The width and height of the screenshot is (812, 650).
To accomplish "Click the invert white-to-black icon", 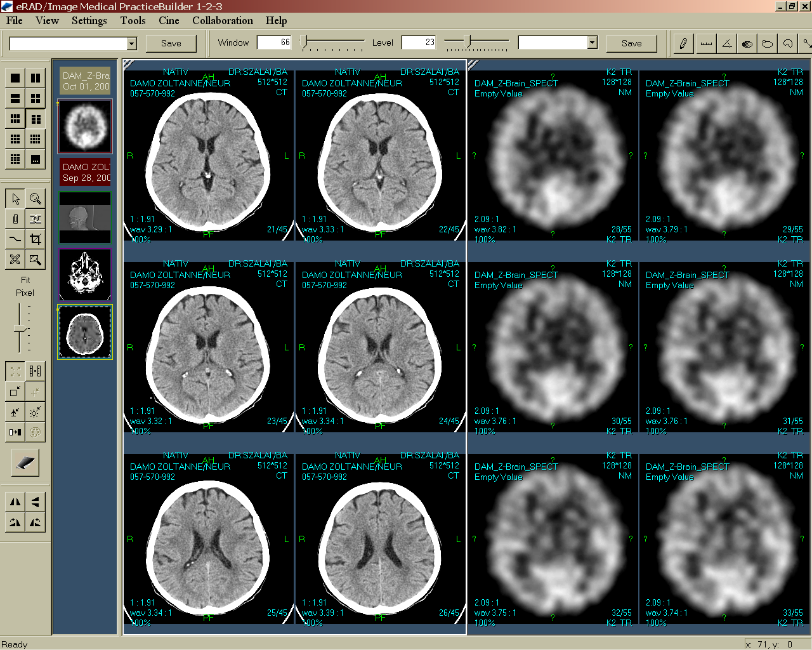I will pyautogui.click(x=15, y=432).
